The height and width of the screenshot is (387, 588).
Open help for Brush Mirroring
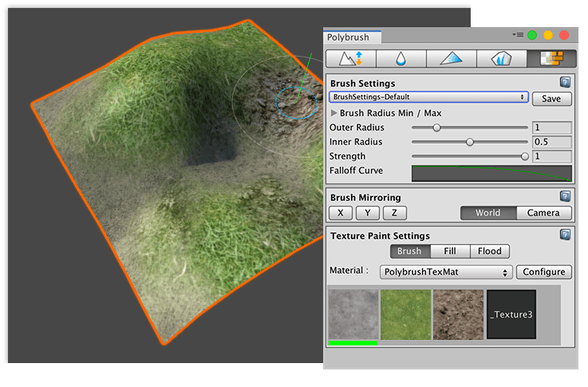pos(565,196)
